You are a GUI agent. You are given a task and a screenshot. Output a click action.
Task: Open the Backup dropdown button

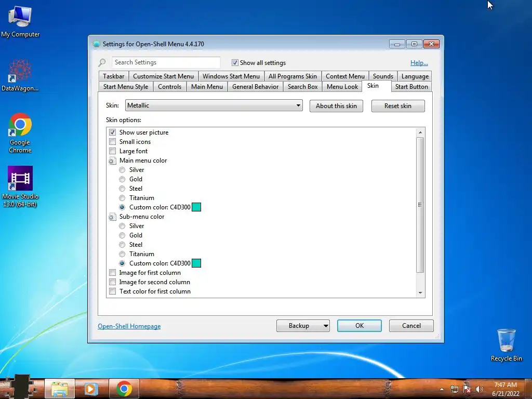[303, 326]
